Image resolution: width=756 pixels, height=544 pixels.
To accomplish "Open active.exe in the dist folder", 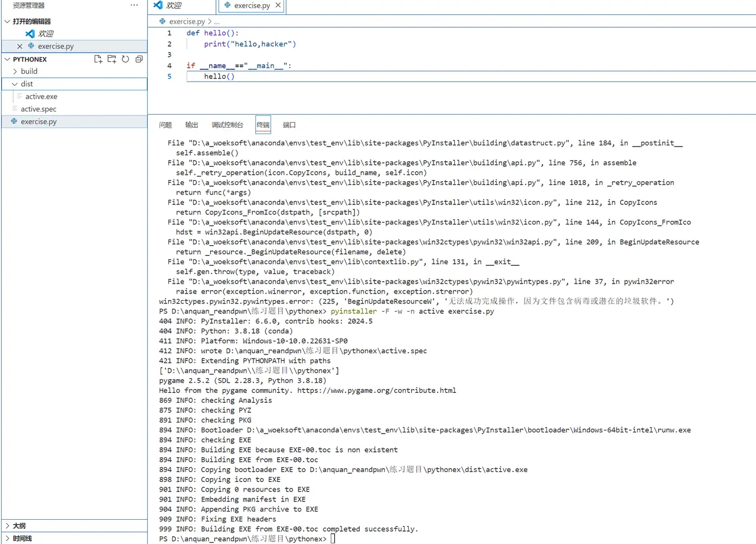I will (x=41, y=96).
